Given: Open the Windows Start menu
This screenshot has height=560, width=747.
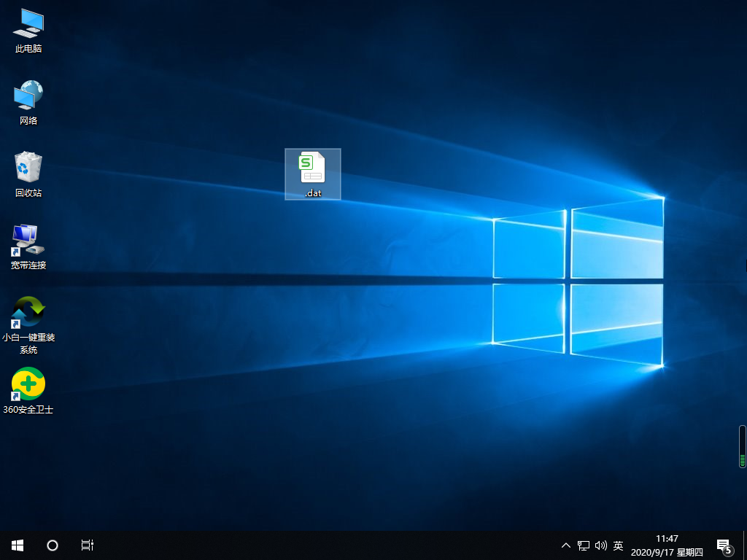Looking at the screenshot, I should click(18, 545).
